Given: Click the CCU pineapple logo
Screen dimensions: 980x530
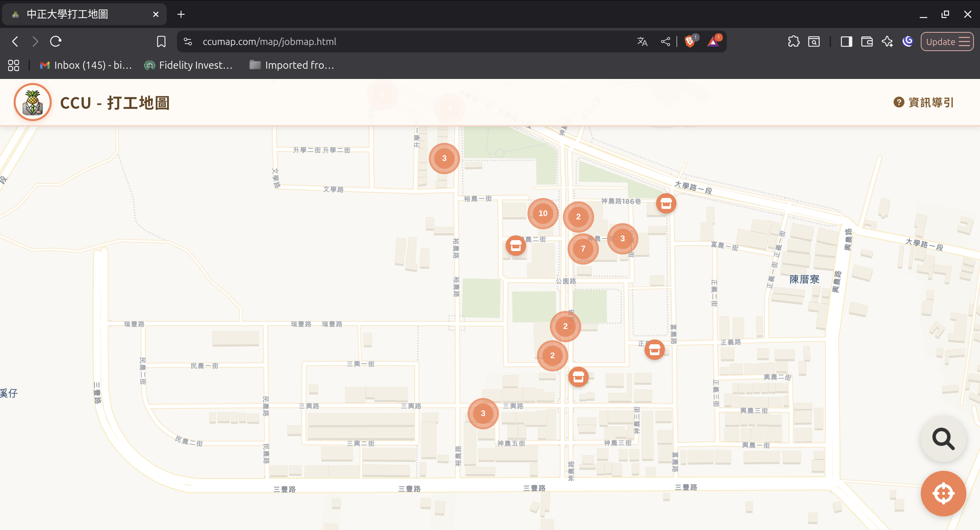Looking at the screenshot, I should click(32, 102).
